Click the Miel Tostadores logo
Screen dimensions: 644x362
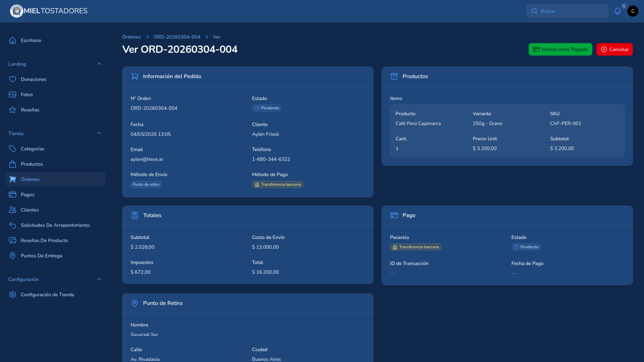click(x=49, y=11)
